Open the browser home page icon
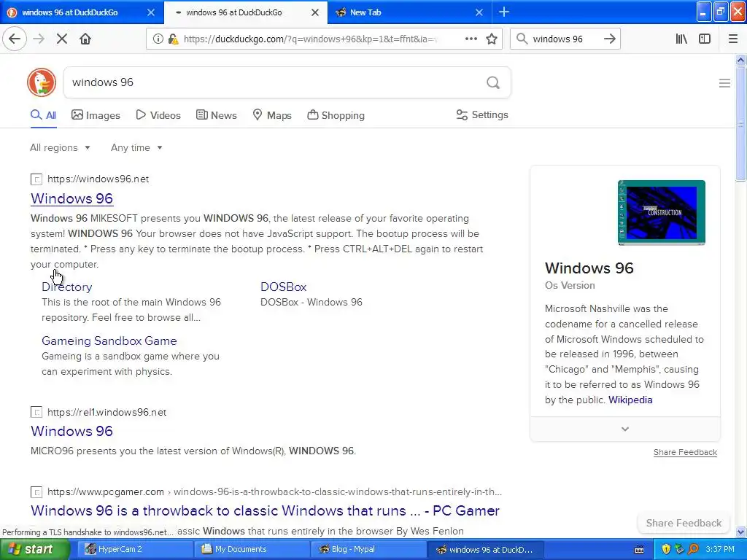This screenshot has height=560, width=747. pos(85,39)
